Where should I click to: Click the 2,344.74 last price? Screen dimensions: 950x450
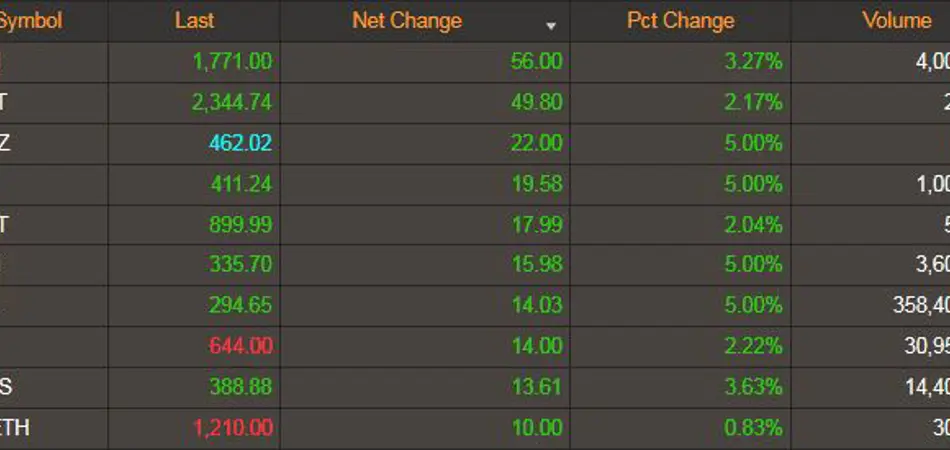232,102
